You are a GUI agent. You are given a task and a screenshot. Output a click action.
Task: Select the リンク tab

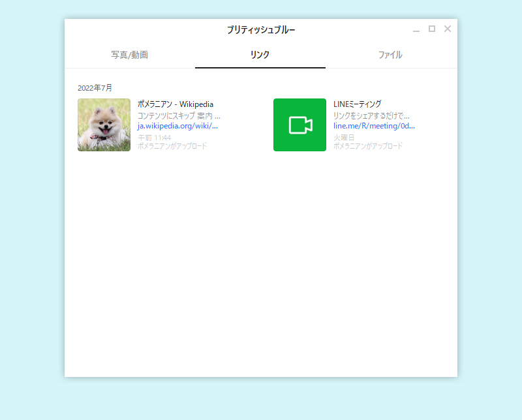pos(260,55)
